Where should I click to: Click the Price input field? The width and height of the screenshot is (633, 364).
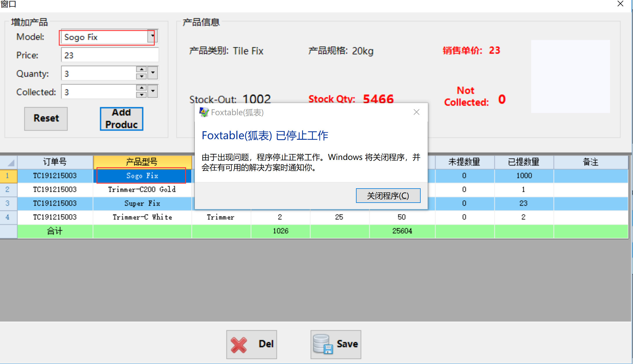110,55
